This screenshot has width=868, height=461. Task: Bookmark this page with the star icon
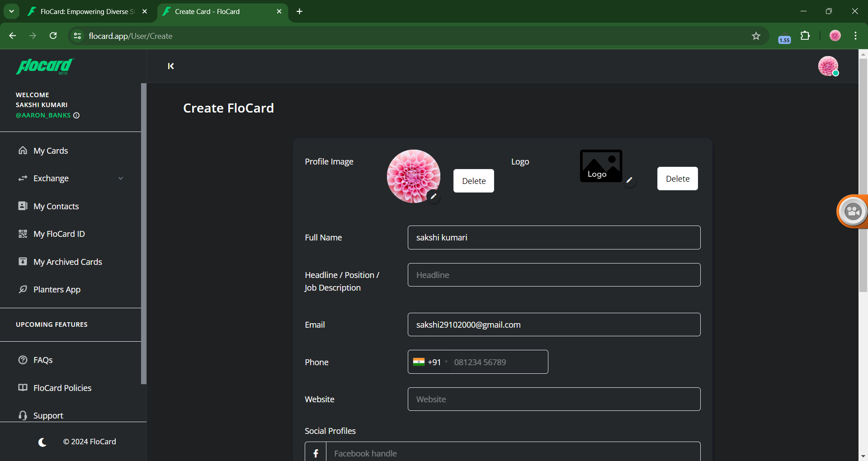pyautogui.click(x=756, y=36)
